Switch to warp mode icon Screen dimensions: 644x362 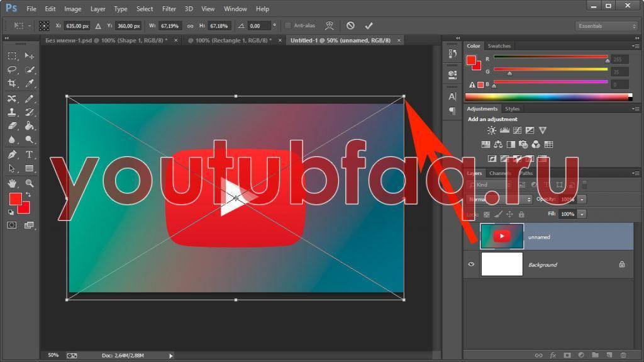[329, 26]
